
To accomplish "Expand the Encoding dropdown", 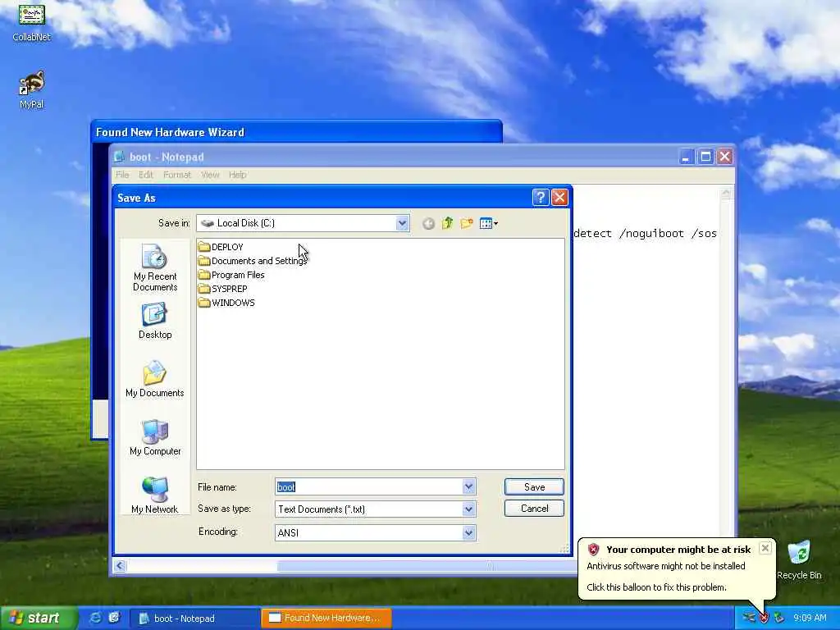I will (x=468, y=532).
